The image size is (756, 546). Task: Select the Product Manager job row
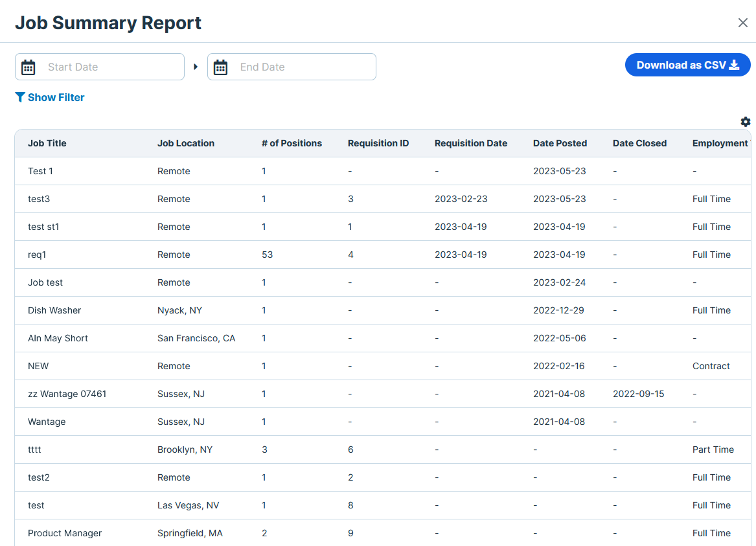[65, 533]
